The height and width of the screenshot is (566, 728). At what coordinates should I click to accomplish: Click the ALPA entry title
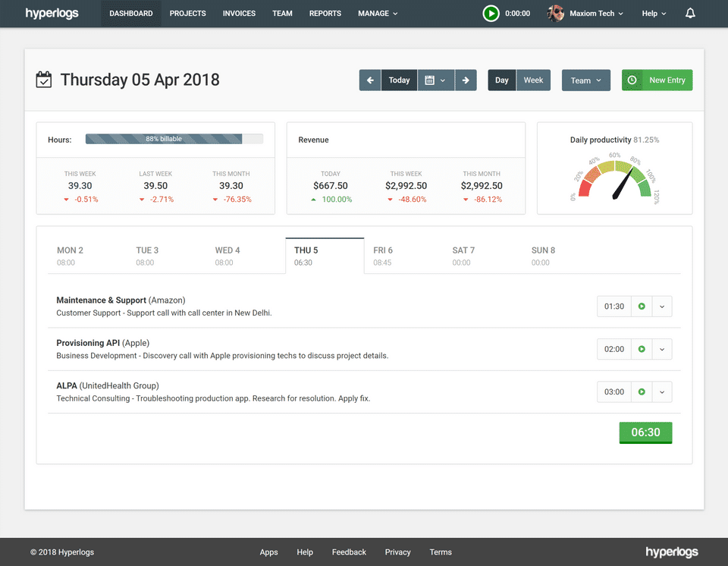point(67,385)
